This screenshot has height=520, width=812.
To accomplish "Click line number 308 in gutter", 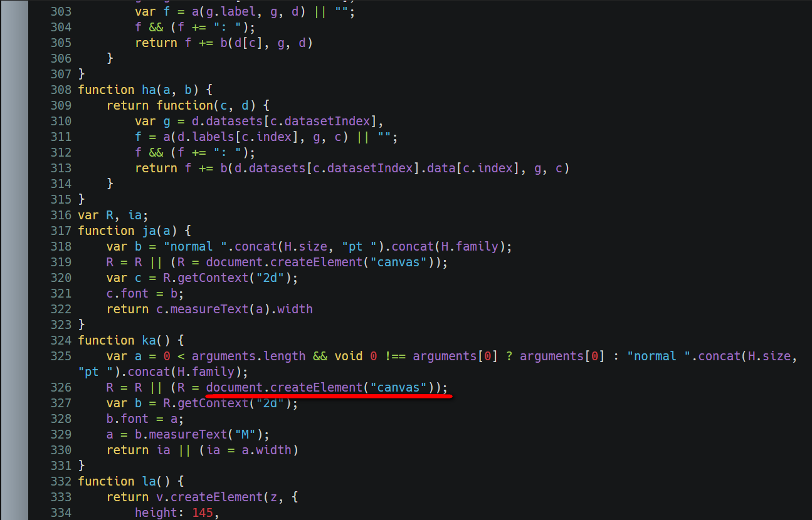I will (61, 90).
